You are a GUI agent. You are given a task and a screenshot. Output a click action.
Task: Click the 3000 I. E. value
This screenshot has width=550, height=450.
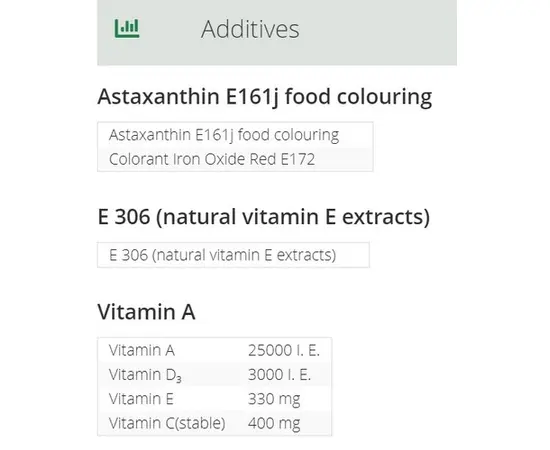tap(279, 375)
